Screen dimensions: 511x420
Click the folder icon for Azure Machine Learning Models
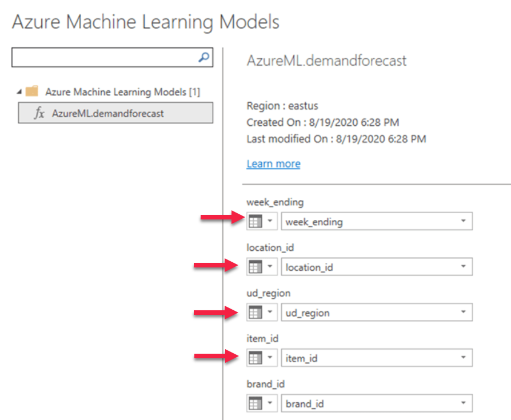(32, 91)
